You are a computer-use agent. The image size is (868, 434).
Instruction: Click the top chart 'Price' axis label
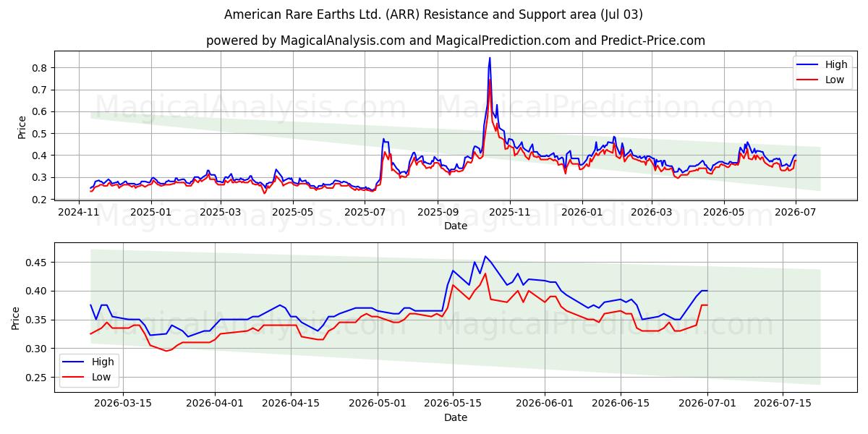coord(22,127)
